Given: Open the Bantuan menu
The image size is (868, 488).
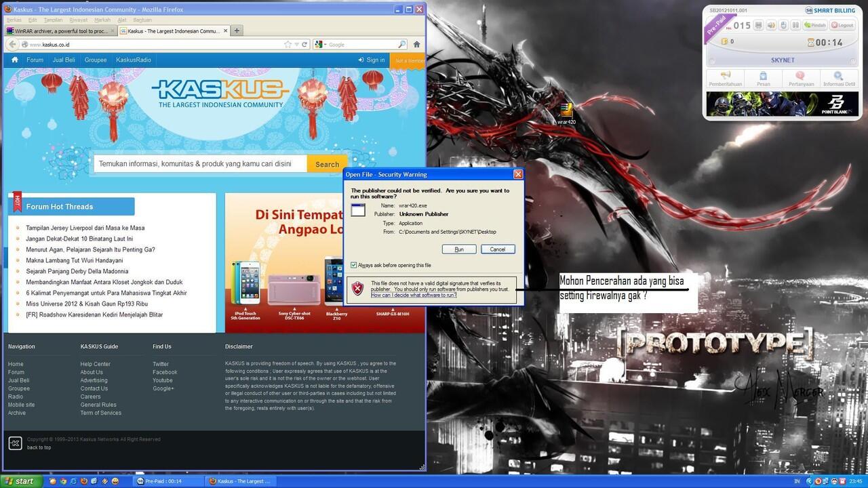Looking at the screenshot, I should [x=142, y=20].
